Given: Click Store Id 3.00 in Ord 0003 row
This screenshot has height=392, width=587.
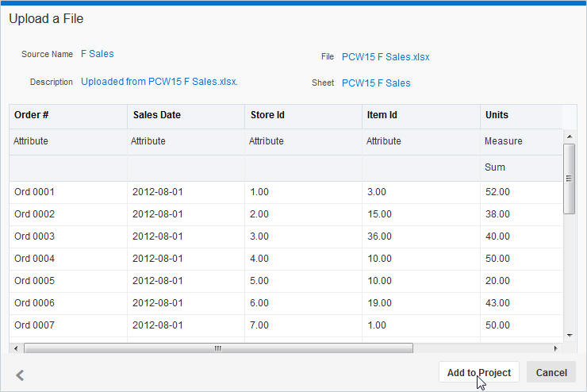Looking at the screenshot, I should click(x=304, y=236).
